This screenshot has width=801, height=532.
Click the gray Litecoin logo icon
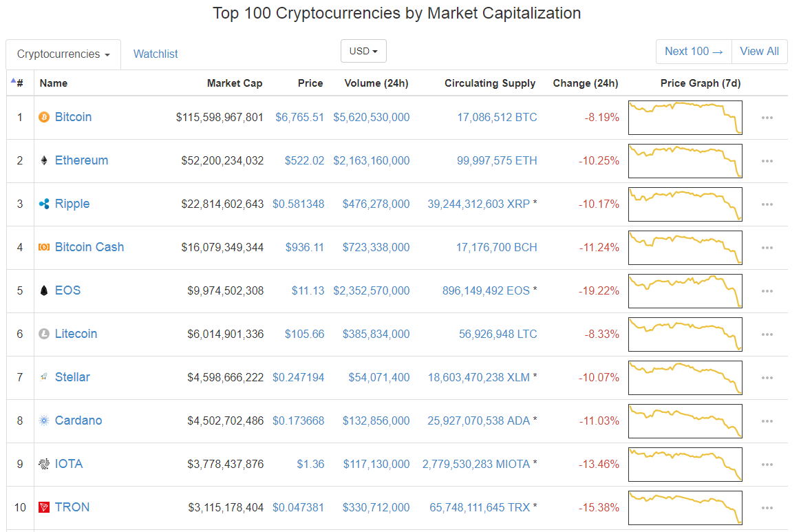click(44, 334)
